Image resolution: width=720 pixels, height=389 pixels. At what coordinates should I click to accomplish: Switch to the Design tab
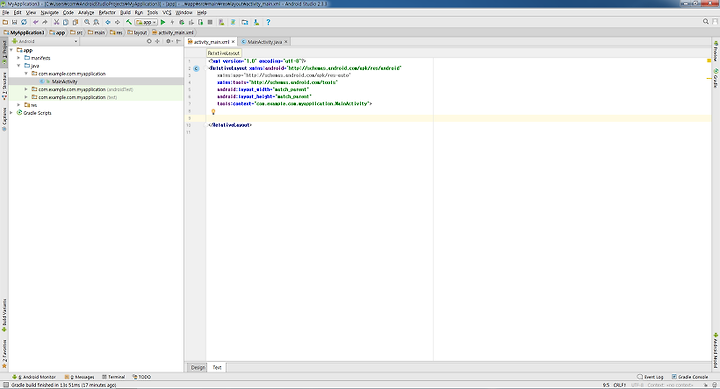pyautogui.click(x=198, y=367)
